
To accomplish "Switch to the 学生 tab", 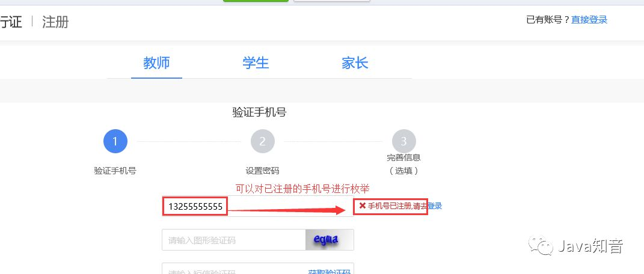I will pyautogui.click(x=256, y=64).
